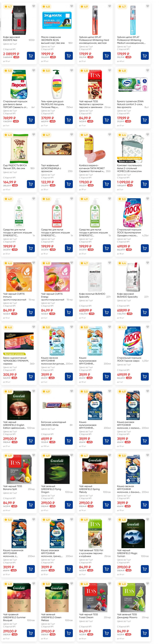
Task: Click the TESS Nectarine tea product image
Action: (95, 85)
